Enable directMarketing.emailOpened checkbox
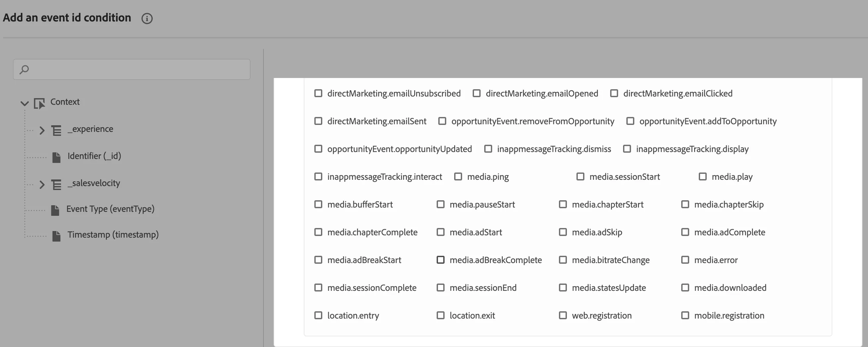868x347 pixels. tap(476, 93)
